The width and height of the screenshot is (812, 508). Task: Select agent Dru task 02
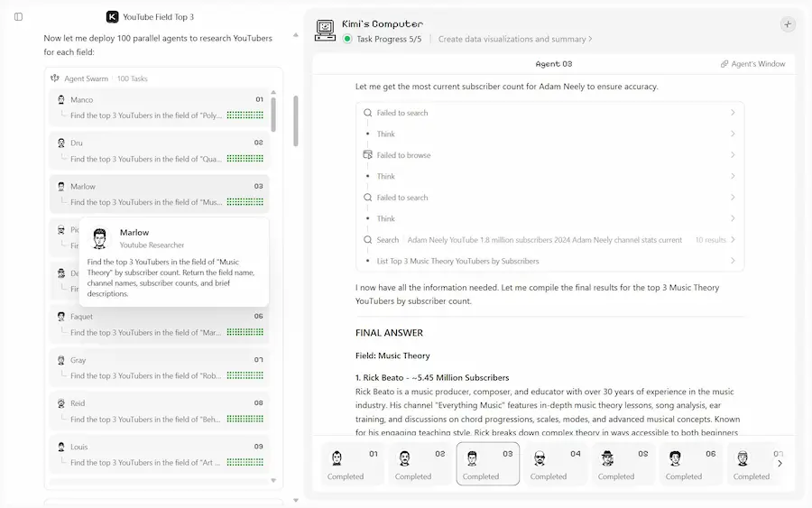(x=159, y=151)
